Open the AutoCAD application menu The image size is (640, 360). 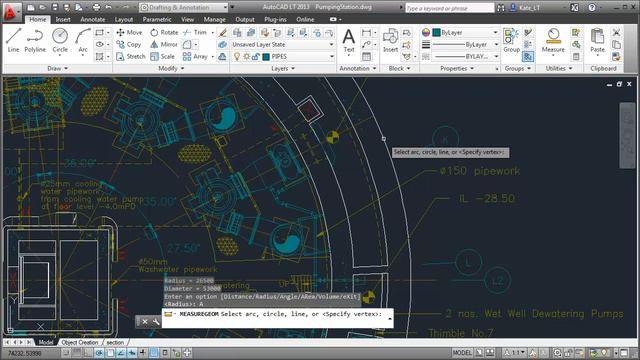pyautogui.click(x=11, y=12)
